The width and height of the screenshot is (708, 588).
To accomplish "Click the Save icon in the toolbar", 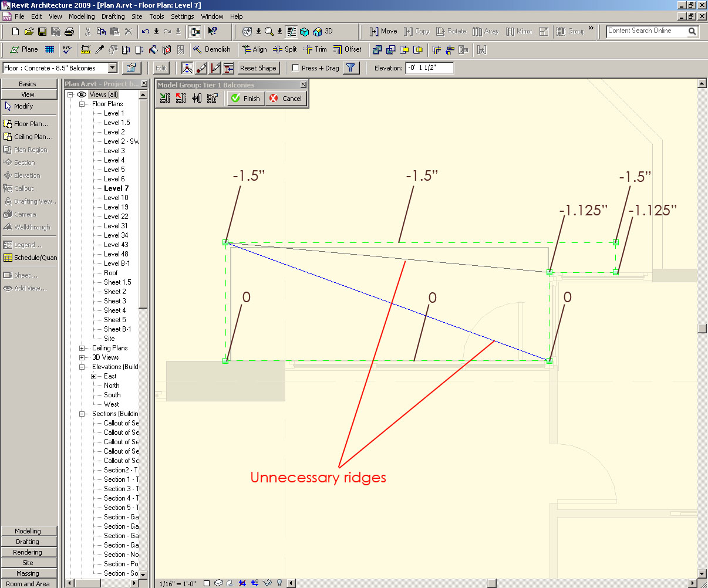I will (x=42, y=32).
